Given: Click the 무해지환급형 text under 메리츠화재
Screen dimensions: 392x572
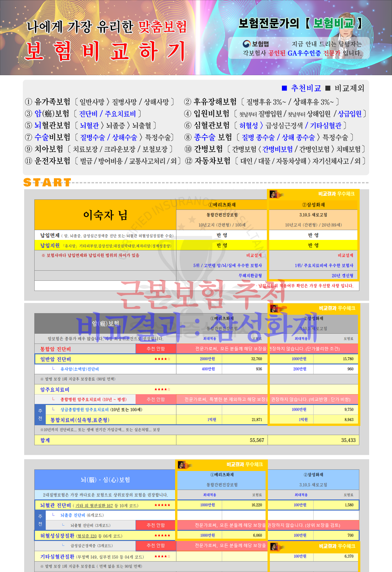Looking at the screenshot, I should pos(250,276).
